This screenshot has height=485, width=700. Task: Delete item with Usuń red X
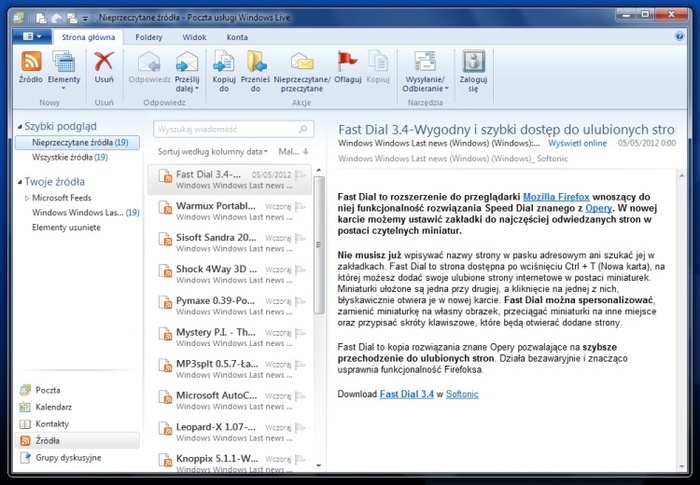pos(104,61)
